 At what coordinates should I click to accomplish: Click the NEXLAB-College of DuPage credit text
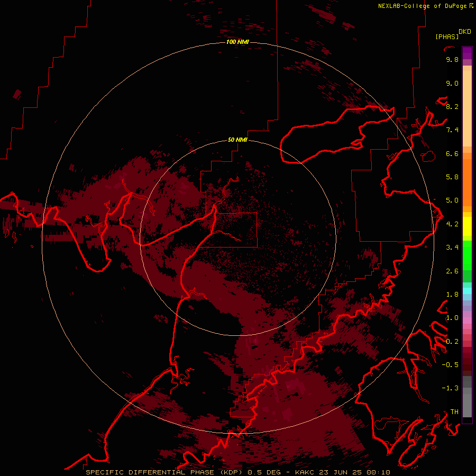[x=422, y=6]
